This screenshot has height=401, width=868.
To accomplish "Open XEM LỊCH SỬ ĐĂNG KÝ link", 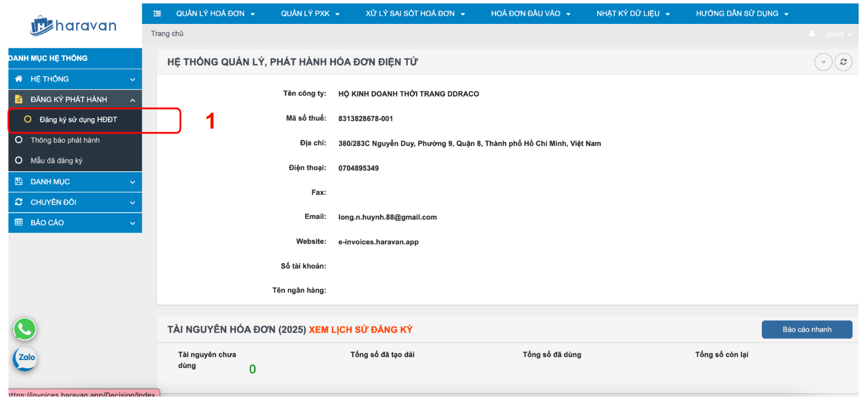I will [360, 329].
